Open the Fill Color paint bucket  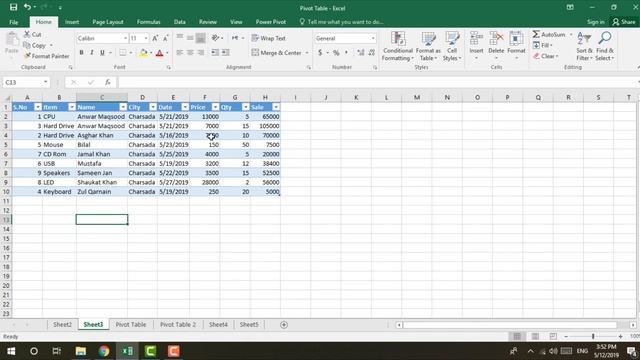[x=143, y=53]
